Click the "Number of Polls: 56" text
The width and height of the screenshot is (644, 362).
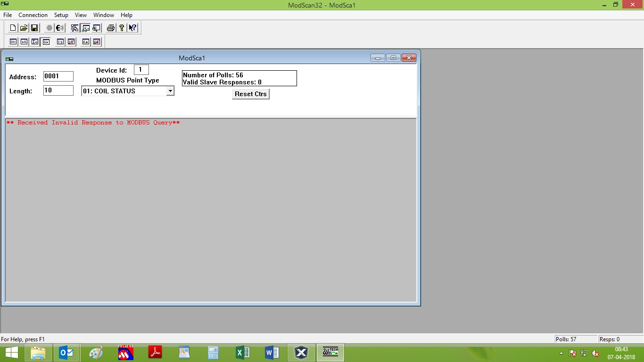tap(213, 75)
